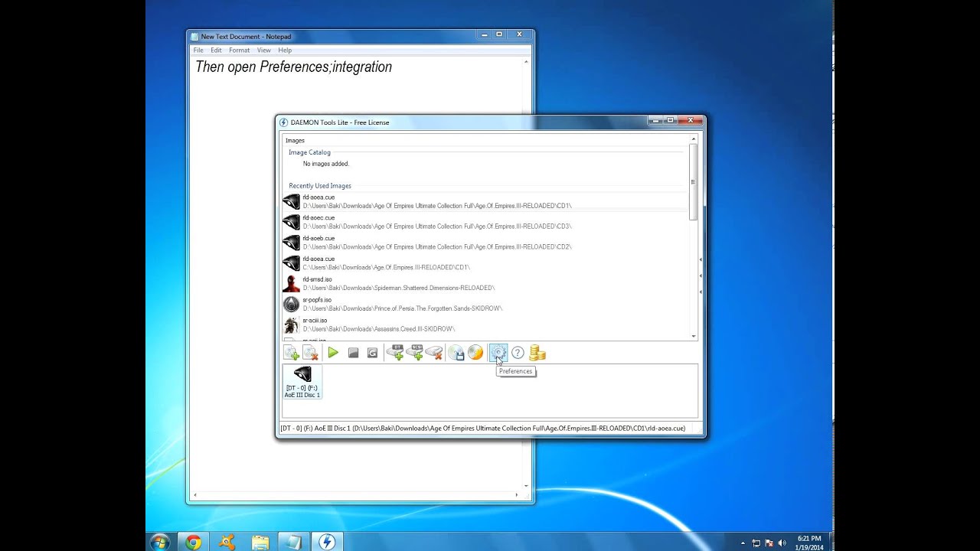980x551 pixels.
Task: Click the Recently Used Images header
Action: 320,186
